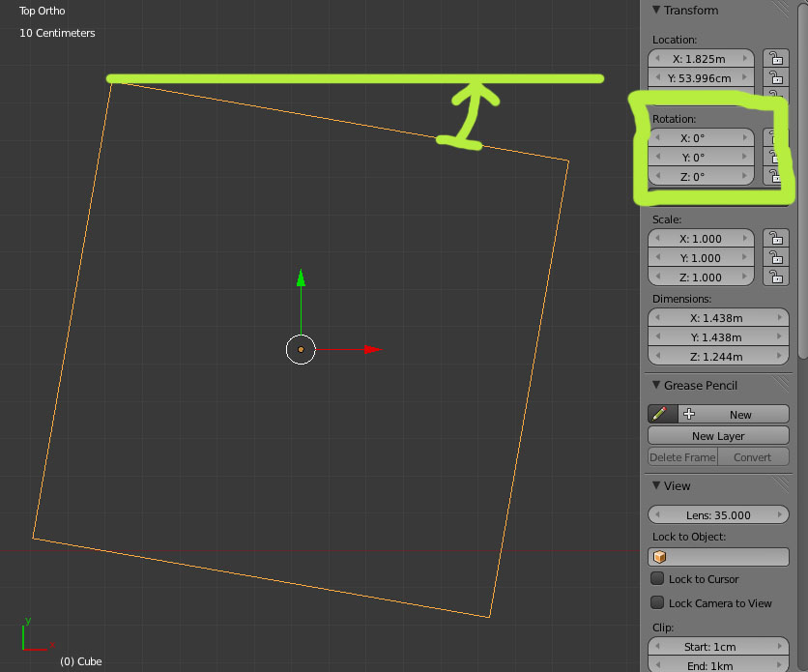Toggle lock on Location X
The width and height of the screenshot is (808, 672).
tap(775, 58)
